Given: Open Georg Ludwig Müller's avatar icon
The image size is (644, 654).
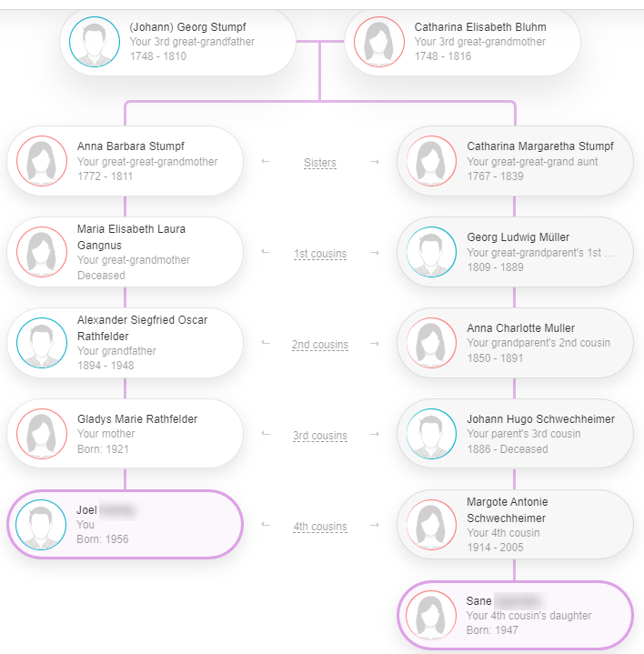Looking at the screenshot, I should (432, 252).
